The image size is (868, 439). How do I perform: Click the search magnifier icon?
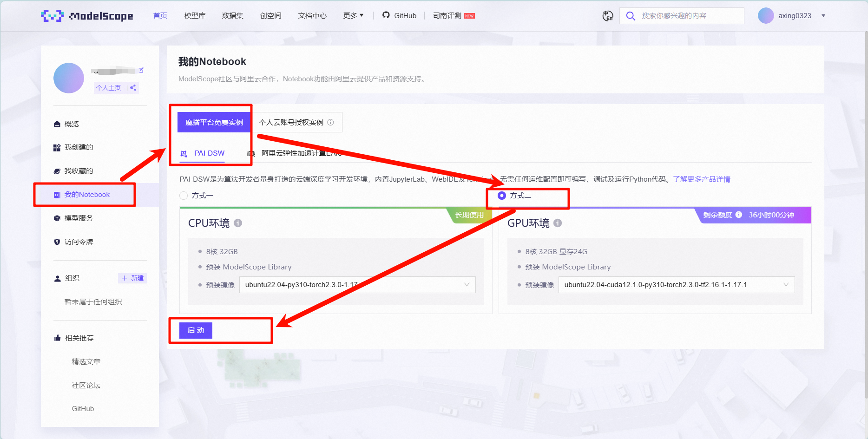631,16
